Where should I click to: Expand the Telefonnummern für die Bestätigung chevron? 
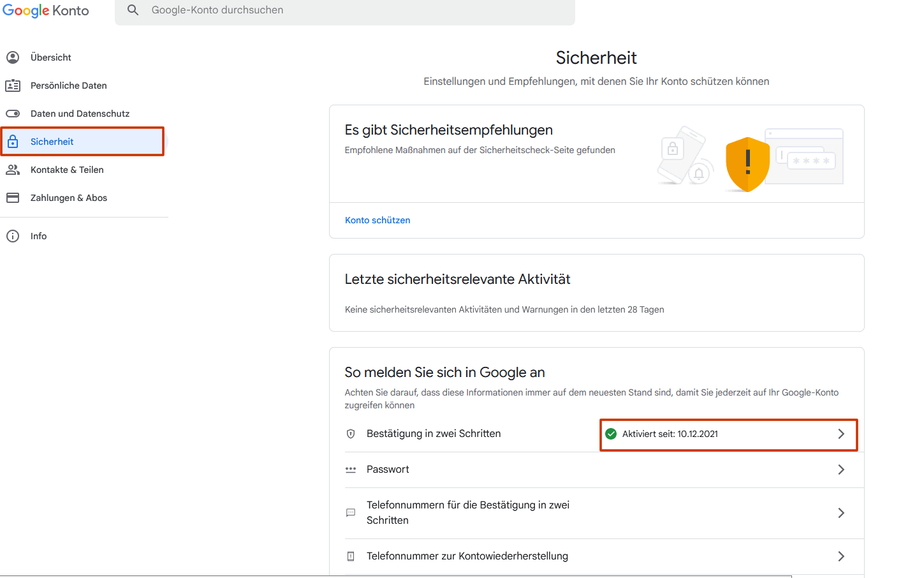(841, 513)
